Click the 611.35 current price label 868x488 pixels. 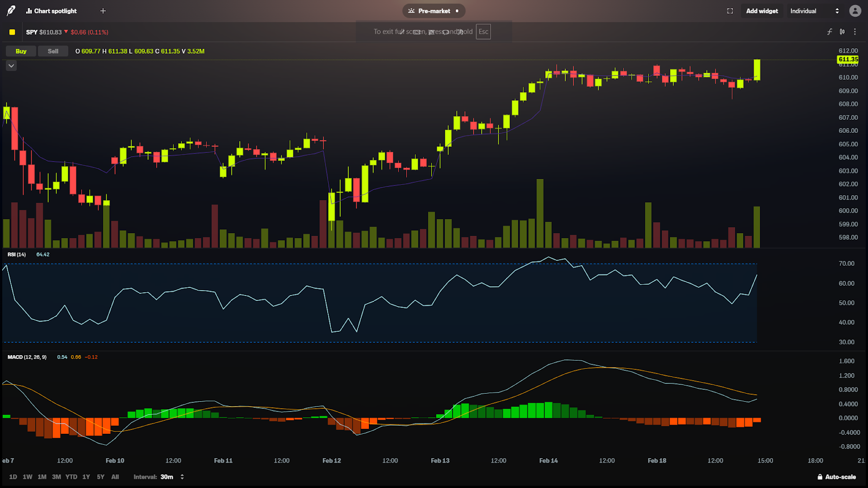(848, 60)
